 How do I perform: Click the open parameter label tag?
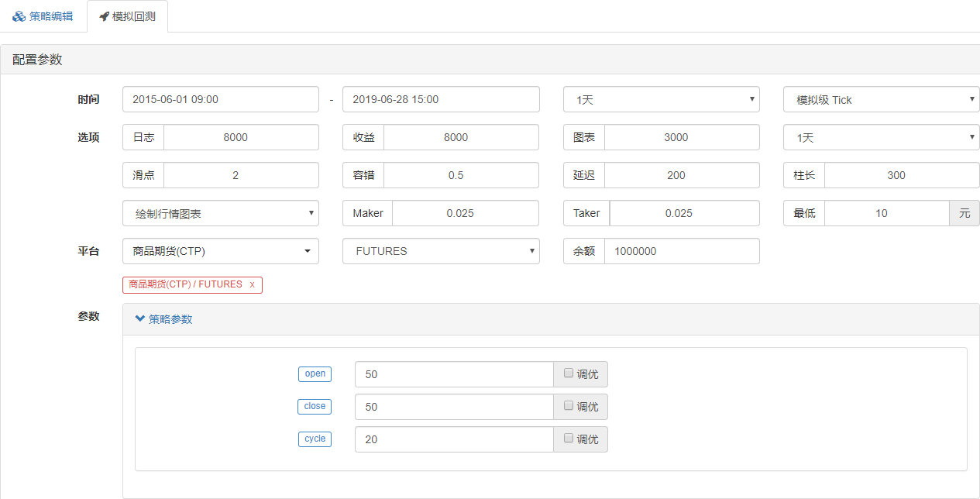pyautogui.click(x=315, y=373)
